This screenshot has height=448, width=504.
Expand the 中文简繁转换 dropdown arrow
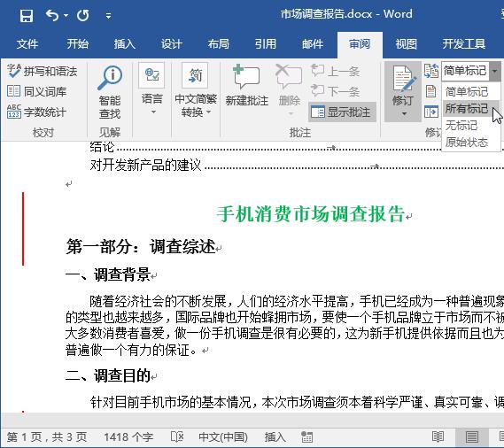(x=209, y=112)
